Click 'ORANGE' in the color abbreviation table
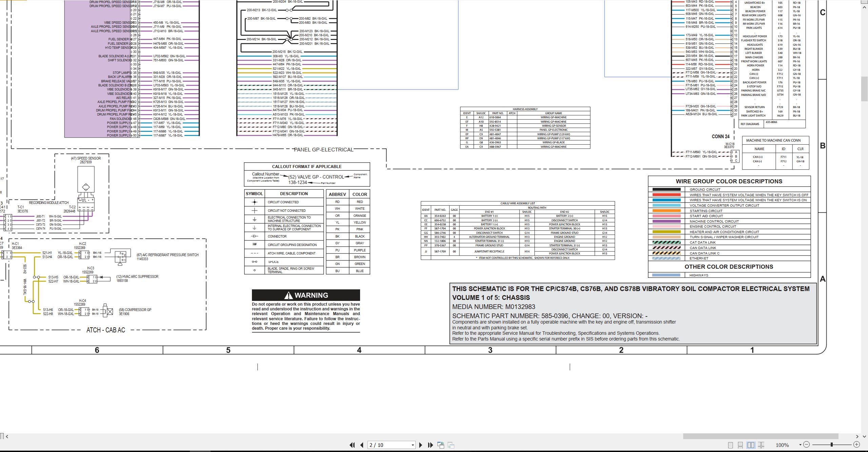The height and width of the screenshot is (452, 868). (360, 215)
